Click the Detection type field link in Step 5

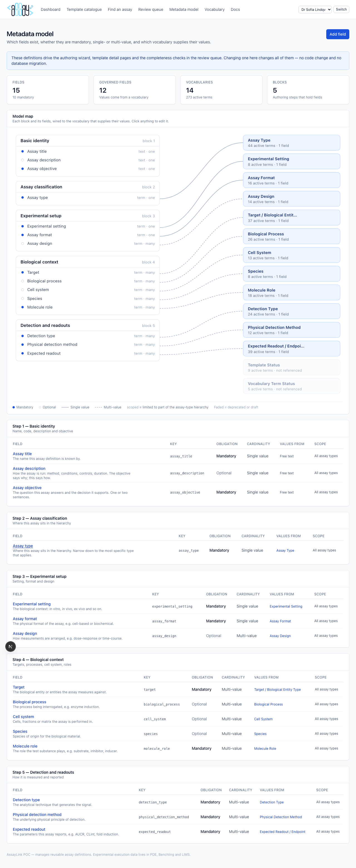26,800
